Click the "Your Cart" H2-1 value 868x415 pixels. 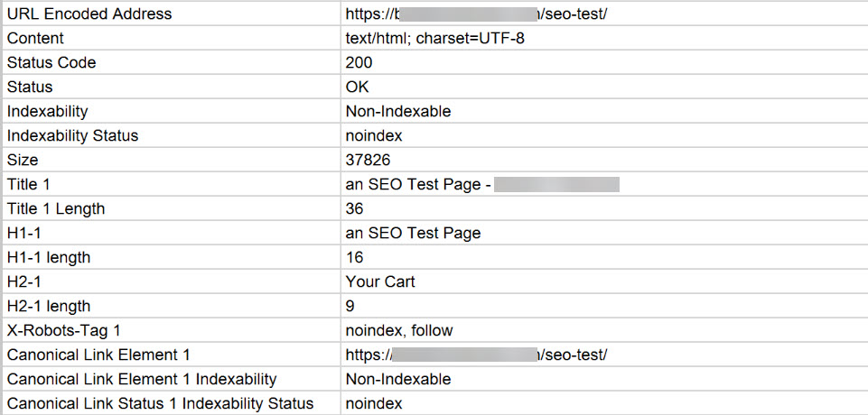pos(380,281)
